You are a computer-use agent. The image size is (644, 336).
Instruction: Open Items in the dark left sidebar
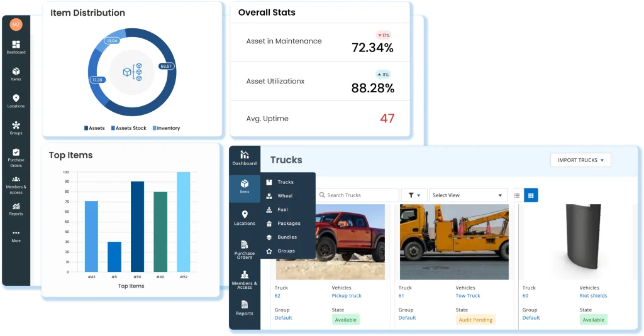point(16,74)
